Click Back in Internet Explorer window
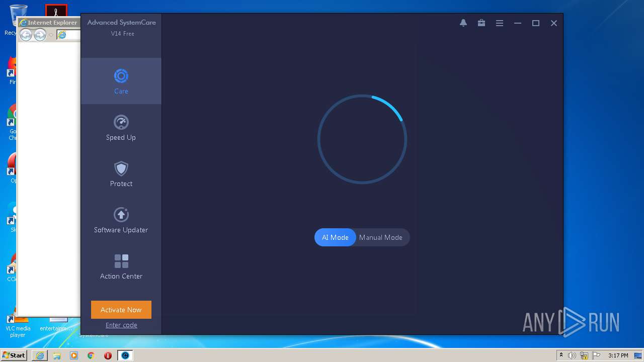644x362 pixels. coord(26,35)
